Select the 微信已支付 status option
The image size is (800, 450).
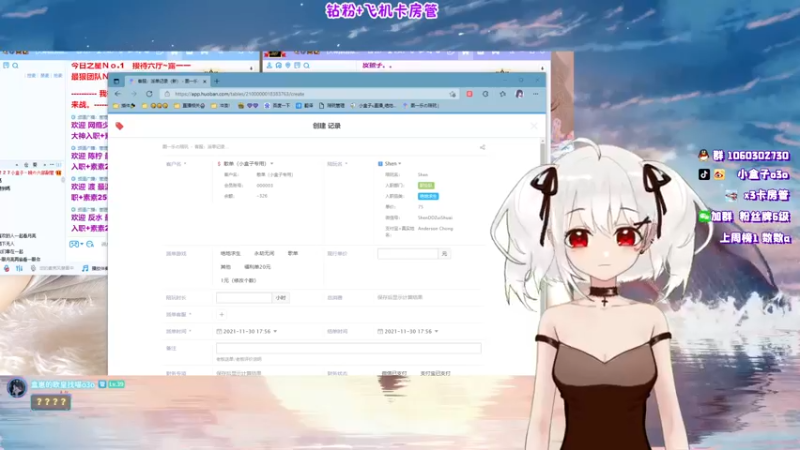click(x=394, y=373)
